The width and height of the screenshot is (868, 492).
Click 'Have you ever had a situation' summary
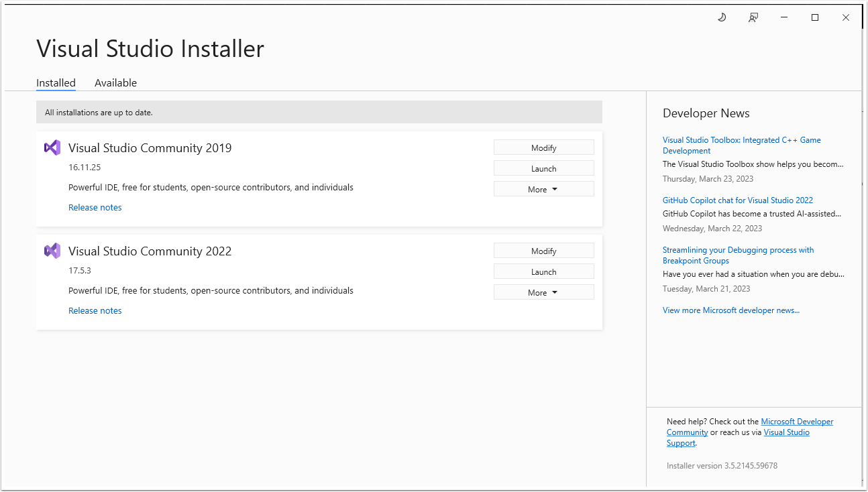pyautogui.click(x=753, y=274)
